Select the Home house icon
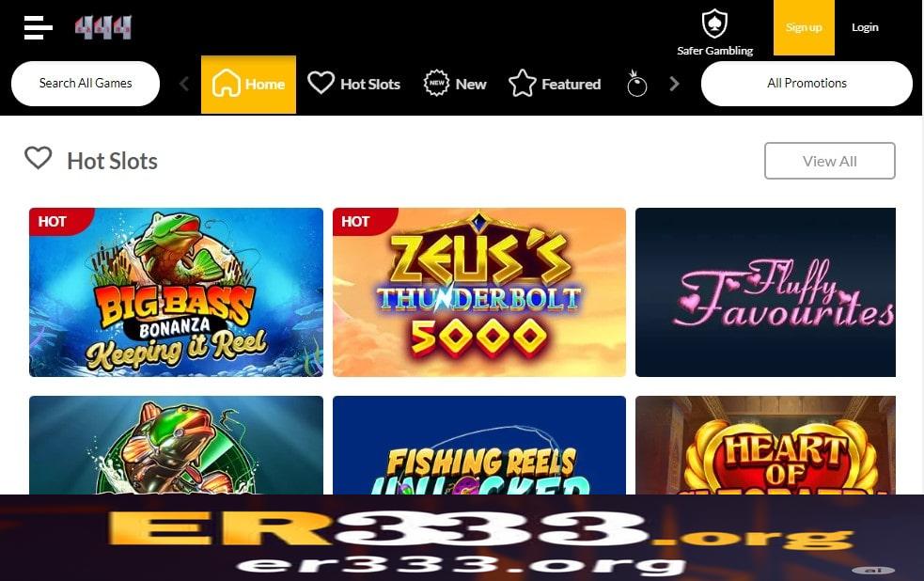 [227, 83]
